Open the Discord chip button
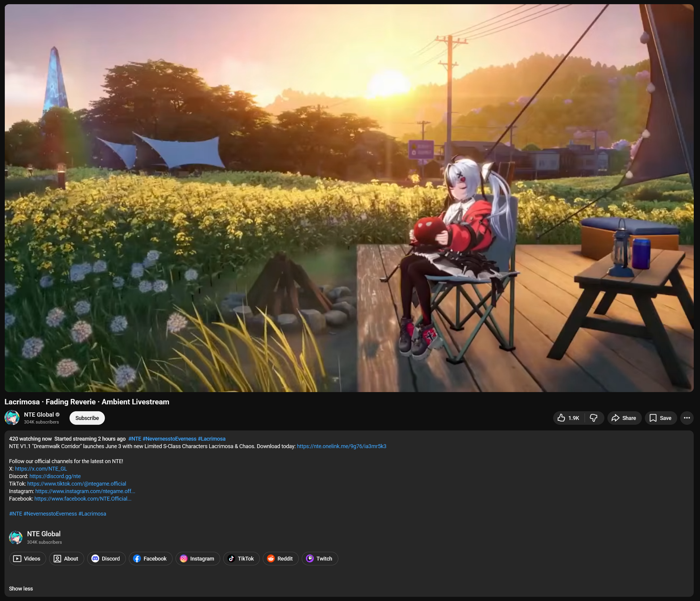The width and height of the screenshot is (700, 601). pyautogui.click(x=106, y=559)
